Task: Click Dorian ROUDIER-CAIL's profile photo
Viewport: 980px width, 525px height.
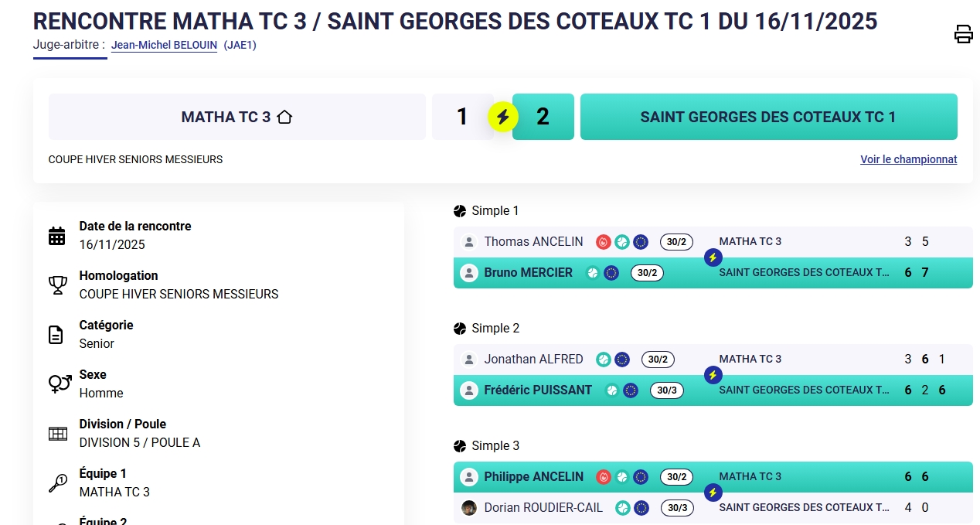Action: [469, 508]
